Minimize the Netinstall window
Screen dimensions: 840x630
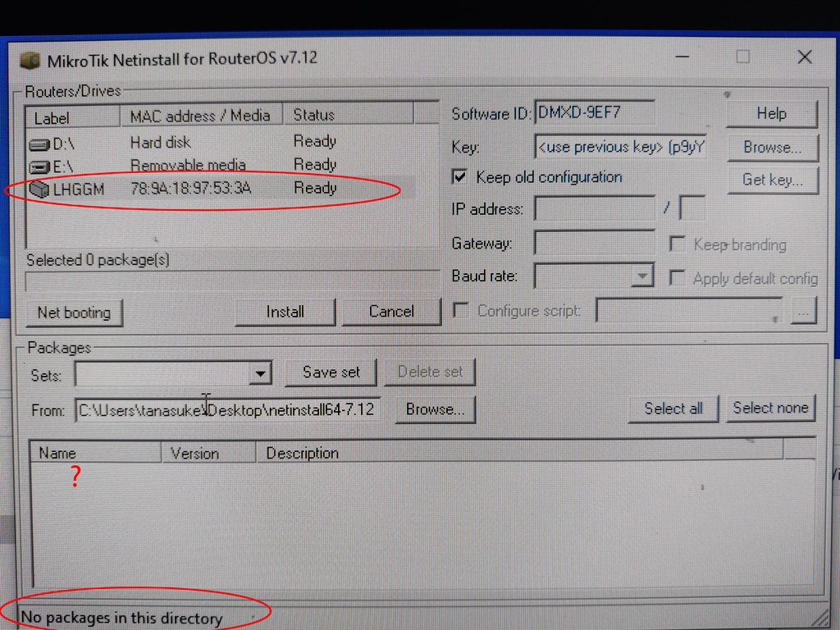click(x=682, y=57)
